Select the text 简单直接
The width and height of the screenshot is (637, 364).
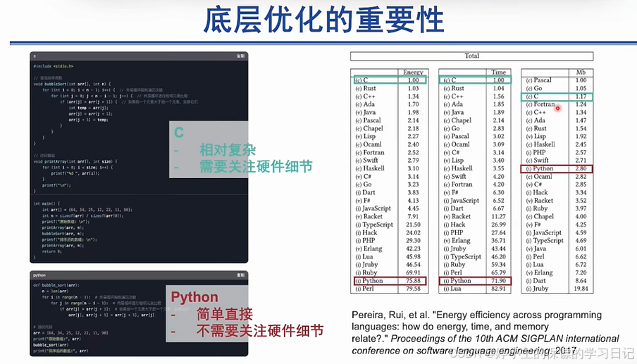pos(225,314)
